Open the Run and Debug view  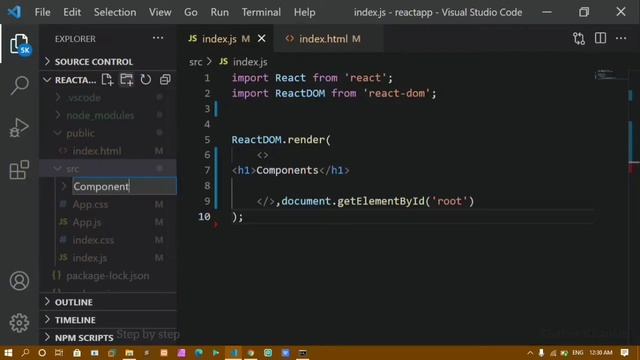pyautogui.click(x=19, y=127)
